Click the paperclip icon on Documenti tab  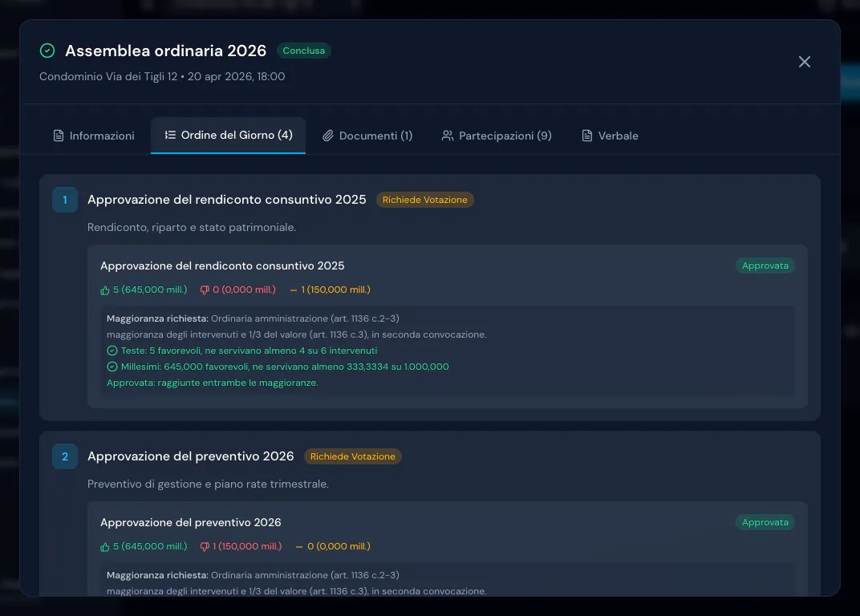pyautogui.click(x=327, y=136)
